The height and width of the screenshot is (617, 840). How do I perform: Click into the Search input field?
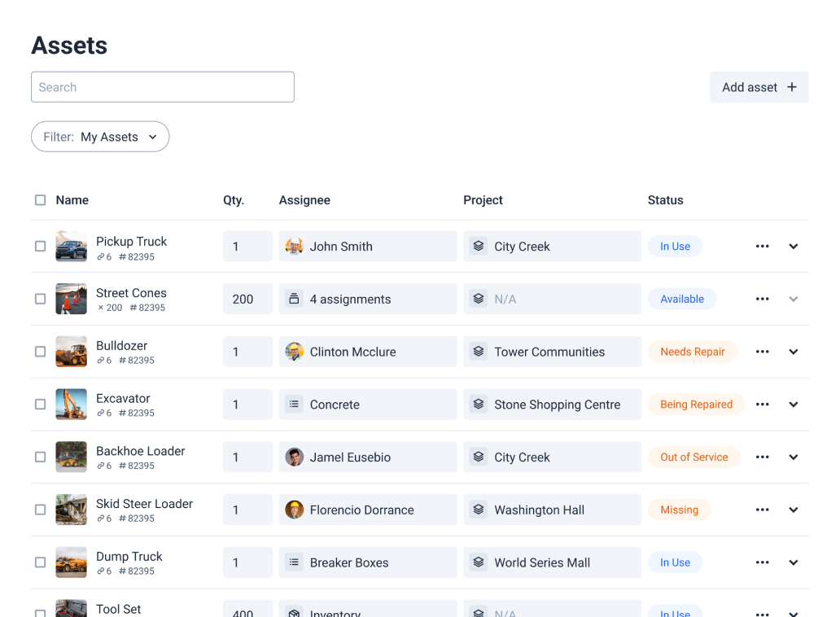click(x=163, y=87)
